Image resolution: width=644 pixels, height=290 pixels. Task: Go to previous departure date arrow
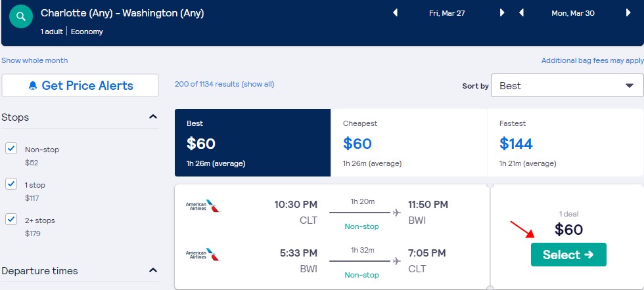(x=395, y=13)
